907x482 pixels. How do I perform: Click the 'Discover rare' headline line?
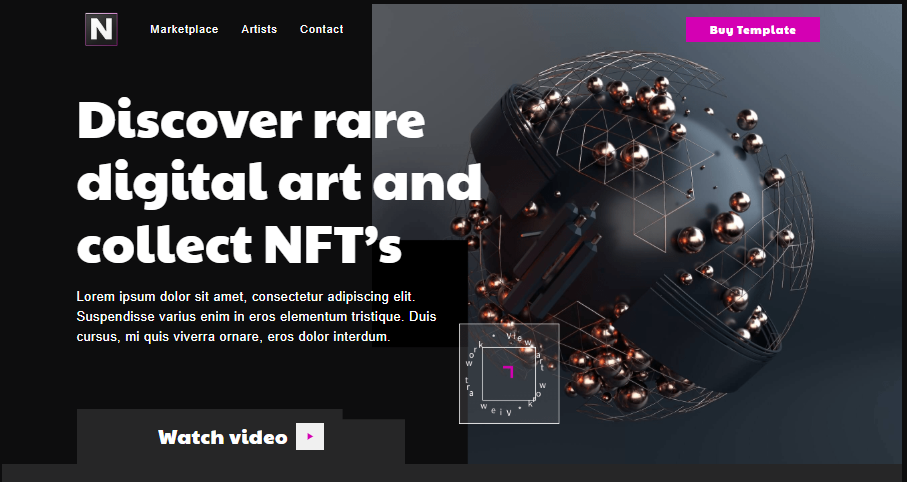(x=251, y=121)
